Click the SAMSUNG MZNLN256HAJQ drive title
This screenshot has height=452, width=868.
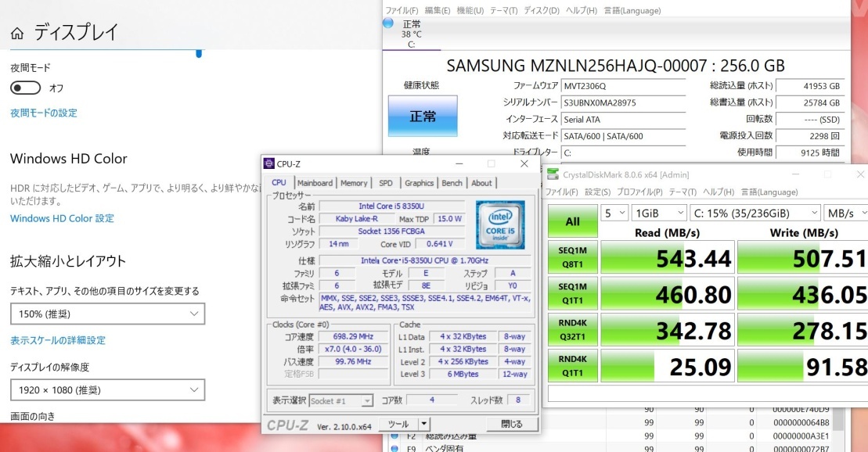(x=615, y=66)
